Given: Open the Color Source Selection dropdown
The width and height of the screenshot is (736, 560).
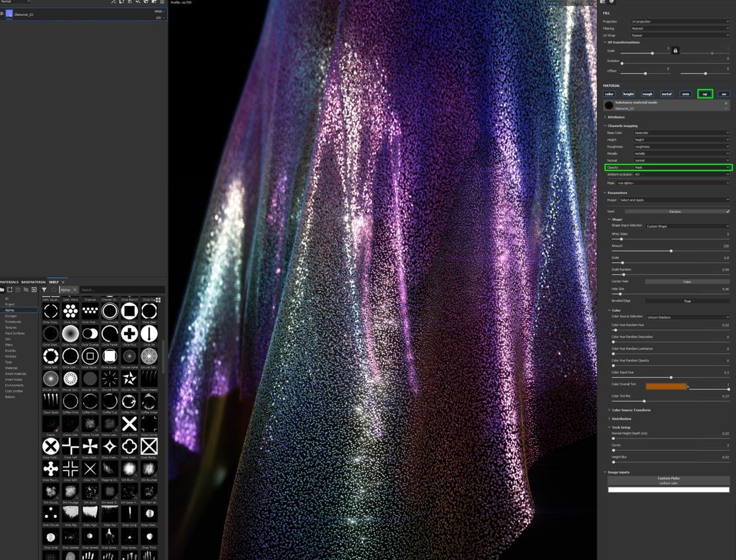Looking at the screenshot, I should [x=686, y=317].
